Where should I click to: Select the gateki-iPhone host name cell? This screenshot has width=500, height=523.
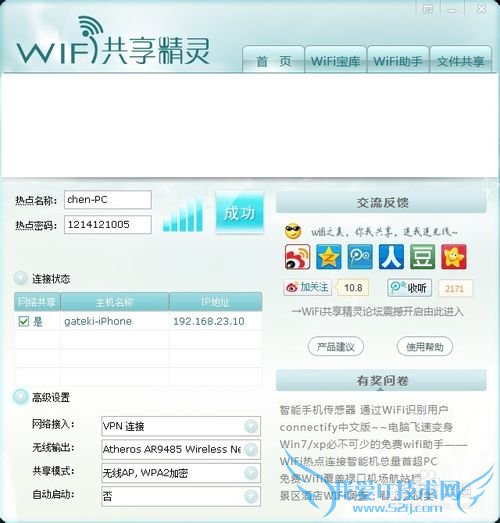pos(115,321)
